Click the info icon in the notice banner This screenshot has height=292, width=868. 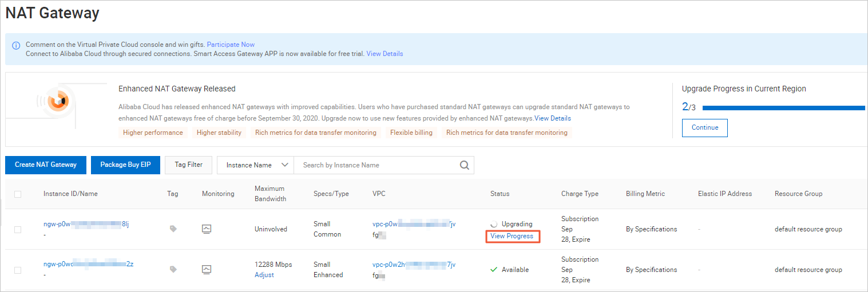click(16, 45)
